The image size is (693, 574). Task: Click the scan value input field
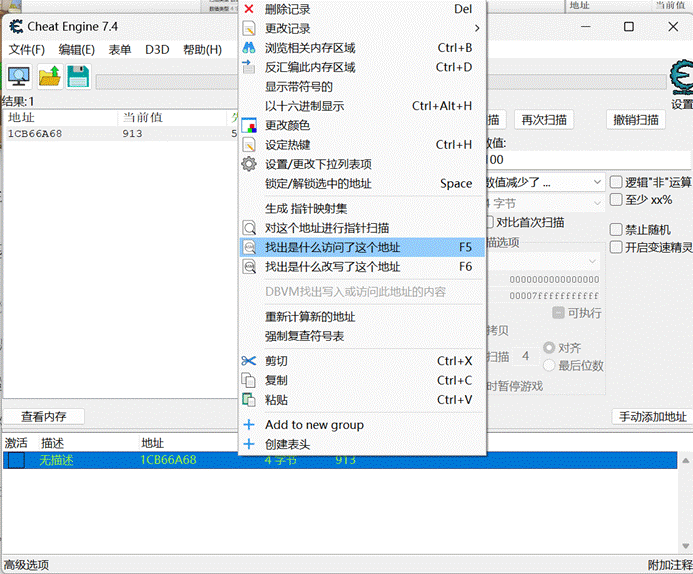pyautogui.click(x=588, y=160)
